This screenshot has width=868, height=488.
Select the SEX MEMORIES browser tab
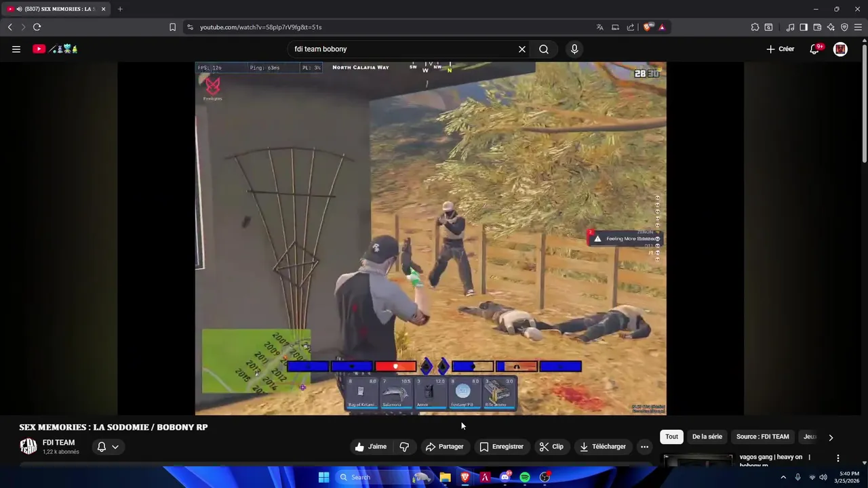[x=57, y=9]
